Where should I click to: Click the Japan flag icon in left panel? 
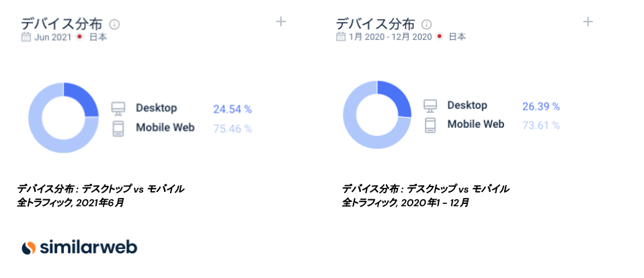pos(79,37)
